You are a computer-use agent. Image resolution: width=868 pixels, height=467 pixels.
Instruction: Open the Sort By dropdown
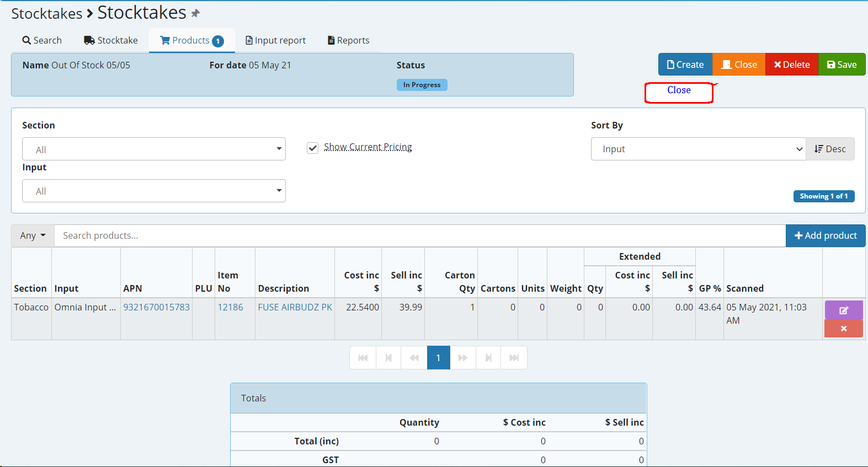699,149
